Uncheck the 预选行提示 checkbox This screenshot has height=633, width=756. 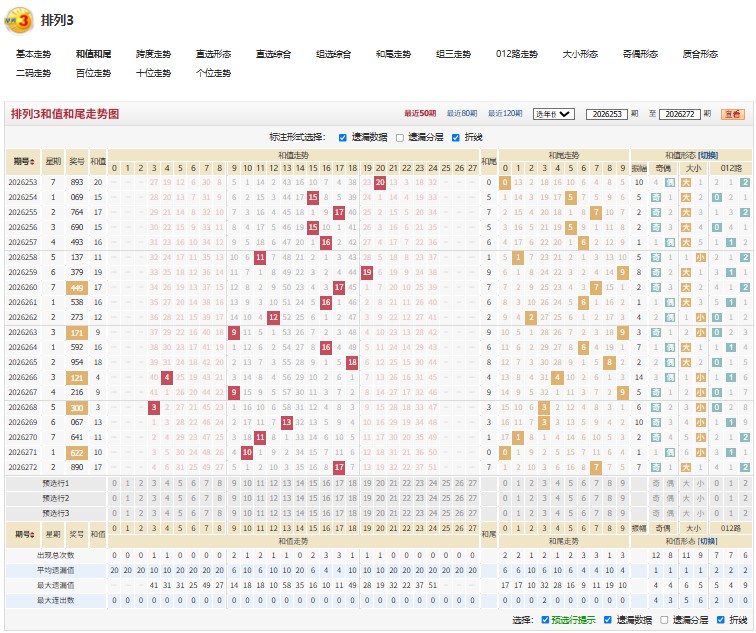click(x=545, y=620)
